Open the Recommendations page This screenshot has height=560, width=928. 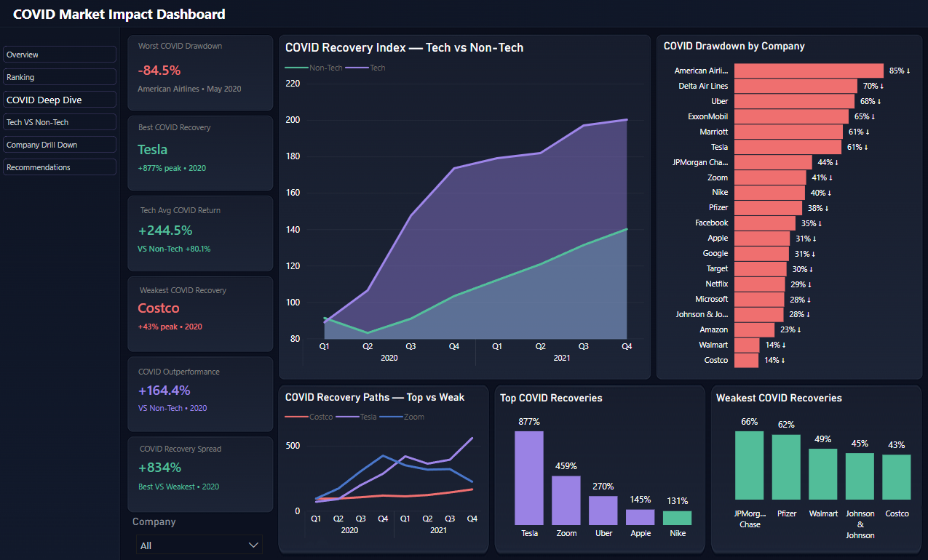(x=60, y=167)
